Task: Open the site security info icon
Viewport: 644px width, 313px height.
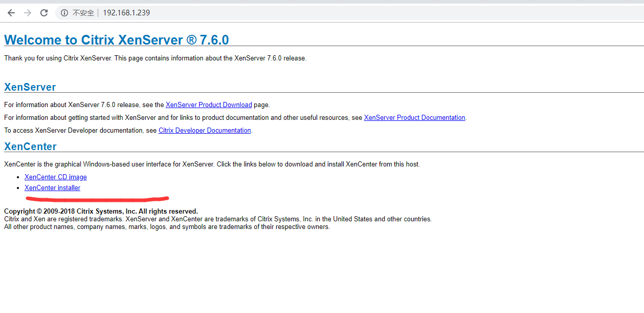Action: click(x=64, y=13)
